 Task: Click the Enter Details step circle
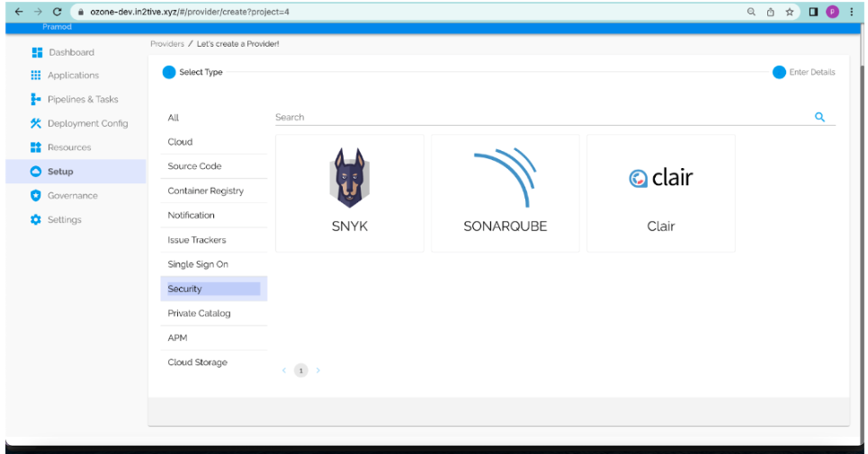coord(779,72)
